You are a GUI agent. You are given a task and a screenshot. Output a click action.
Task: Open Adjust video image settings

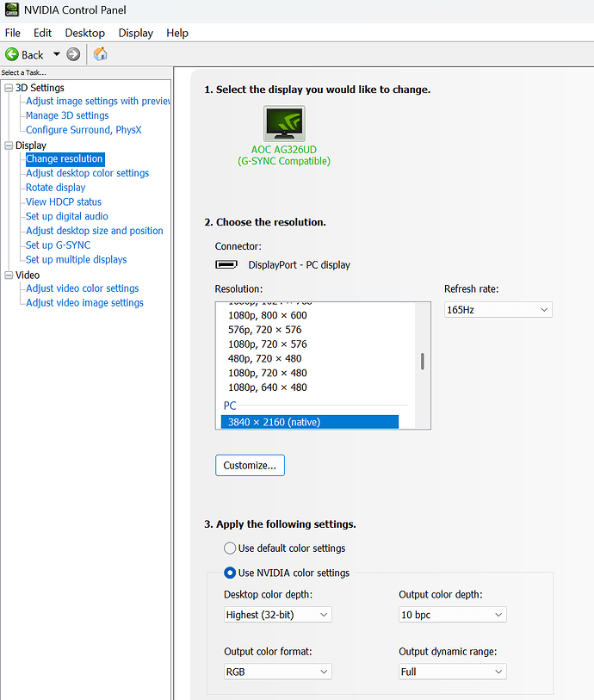84,303
